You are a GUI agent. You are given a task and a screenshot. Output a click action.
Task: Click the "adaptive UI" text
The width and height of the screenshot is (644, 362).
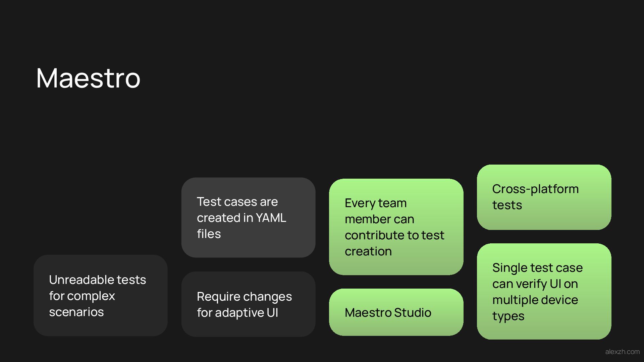[247, 313]
